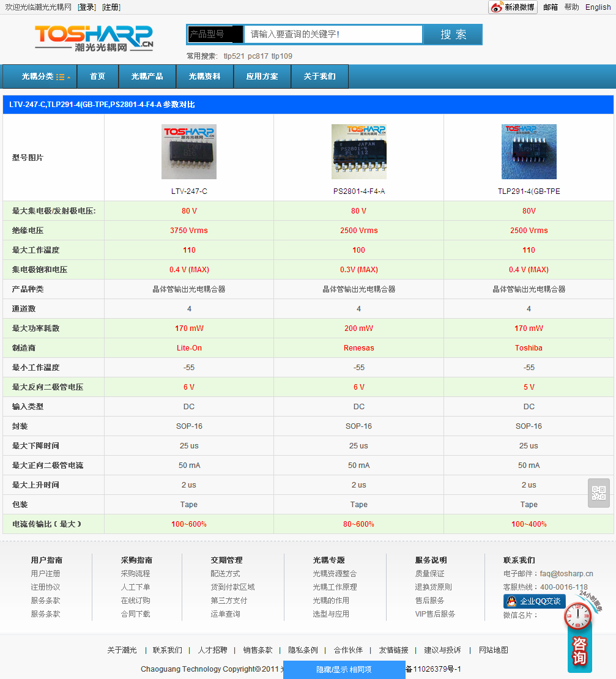Open the 质量保证 footer link

click(430, 573)
